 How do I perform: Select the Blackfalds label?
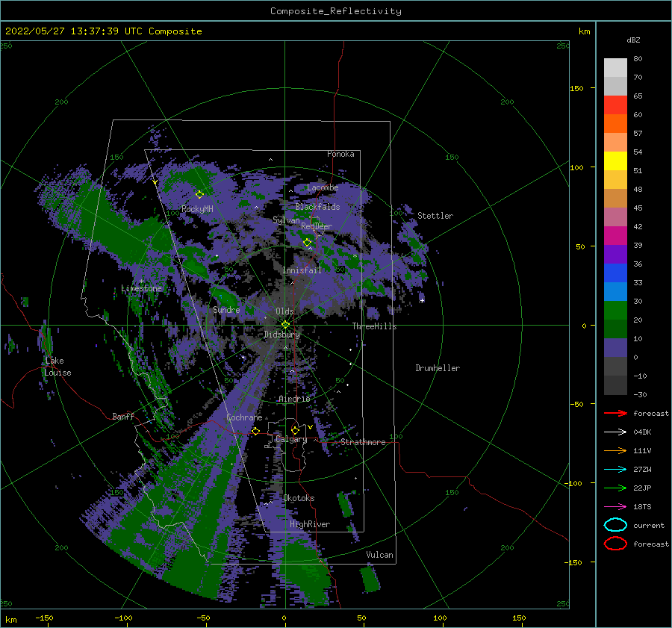point(317,207)
